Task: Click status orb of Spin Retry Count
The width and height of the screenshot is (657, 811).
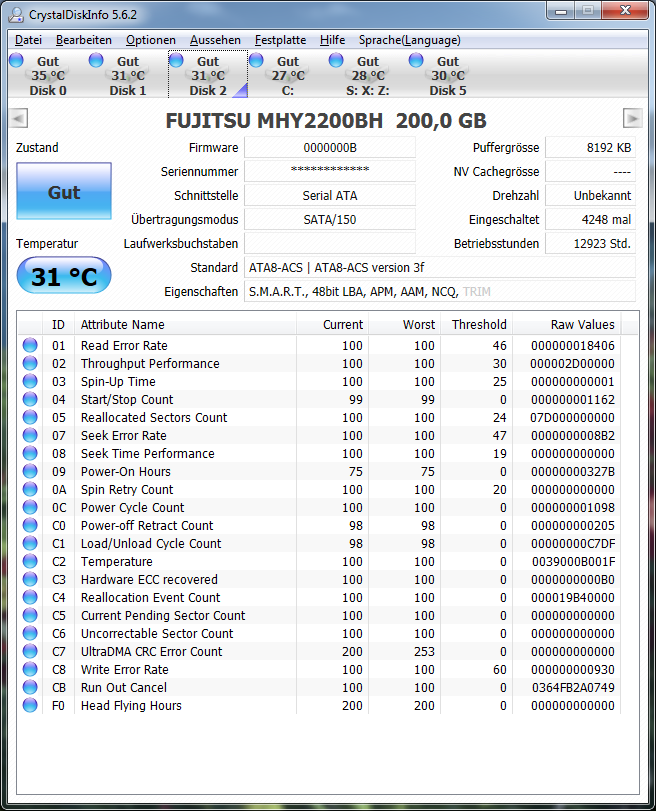Action: click(30, 489)
